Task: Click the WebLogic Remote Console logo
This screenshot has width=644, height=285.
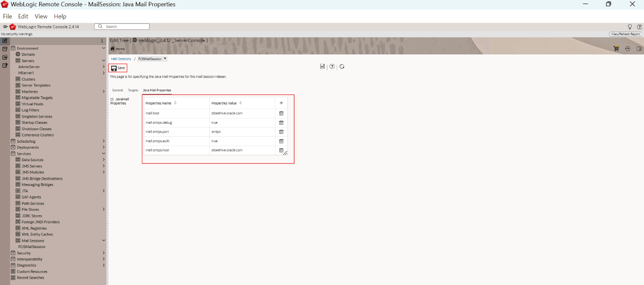Action: point(13,27)
